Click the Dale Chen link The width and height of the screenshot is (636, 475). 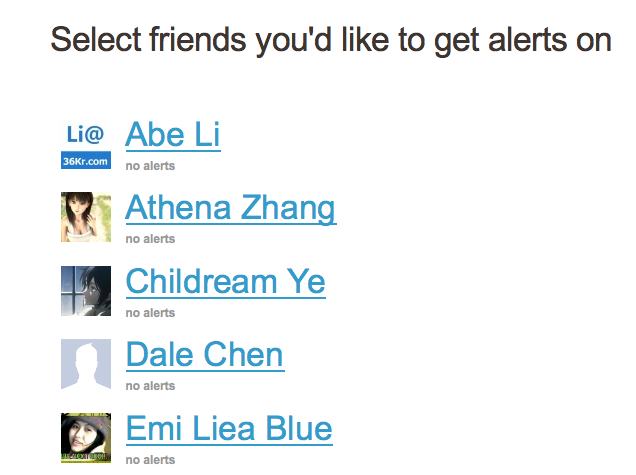pos(205,355)
